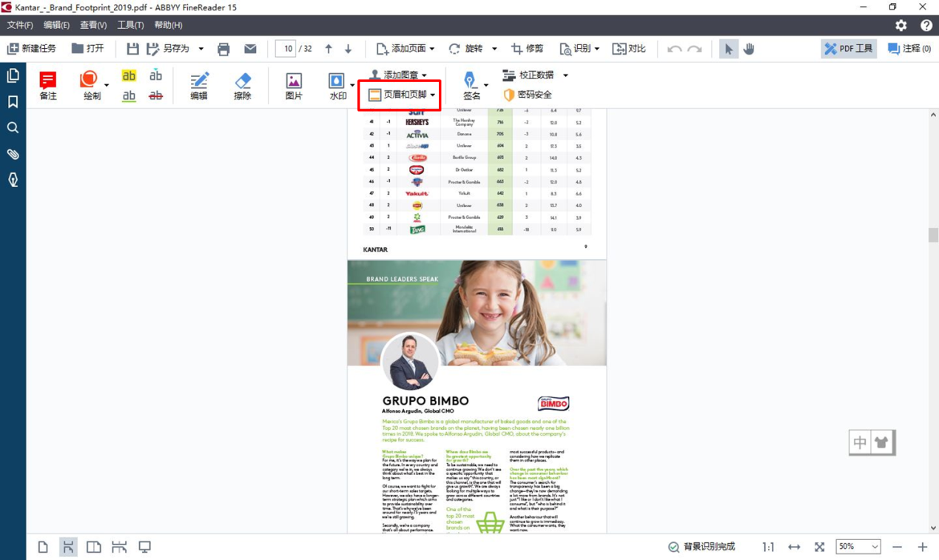Click the 对比 (Compare) button
The height and width of the screenshot is (560, 939).
[x=629, y=49]
